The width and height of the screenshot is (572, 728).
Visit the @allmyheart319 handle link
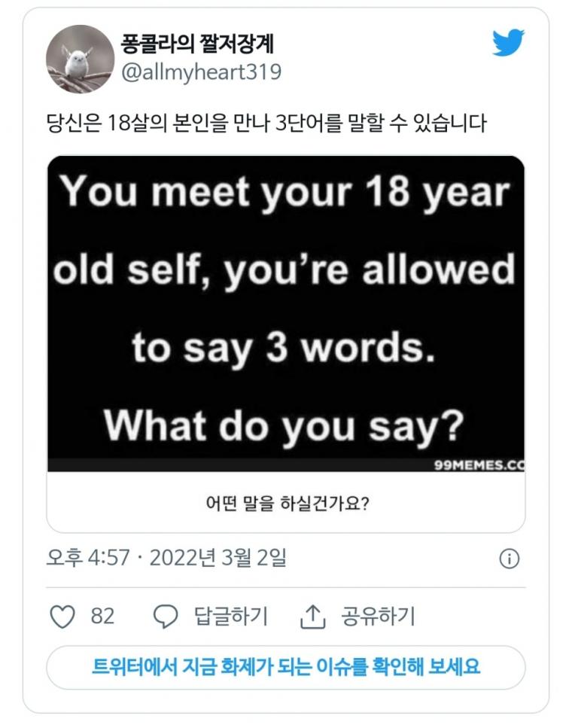(x=201, y=72)
